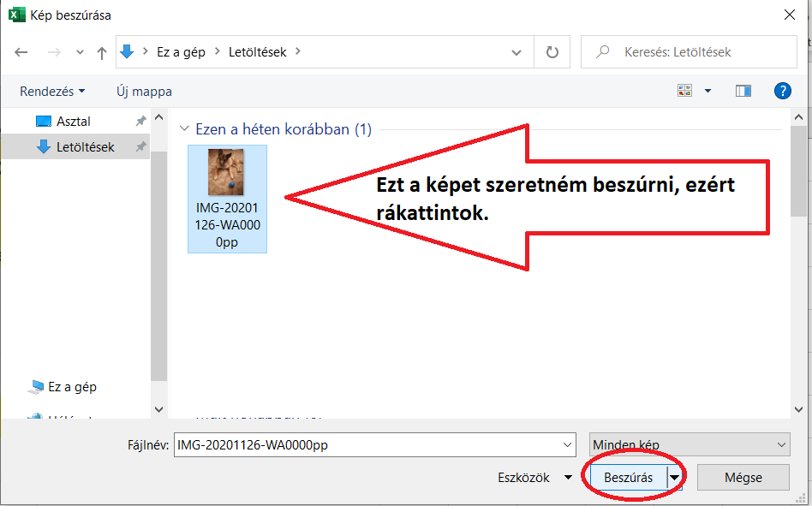This screenshot has height=506, width=812.
Task: Toggle the preview pane icon
Action: coord(743,91)
